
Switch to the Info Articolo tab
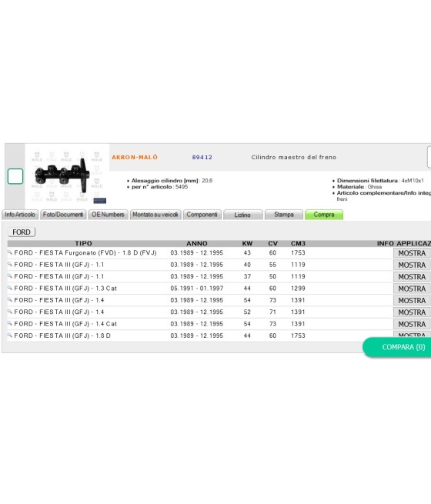pyautogui.click(x=20, y=215)
